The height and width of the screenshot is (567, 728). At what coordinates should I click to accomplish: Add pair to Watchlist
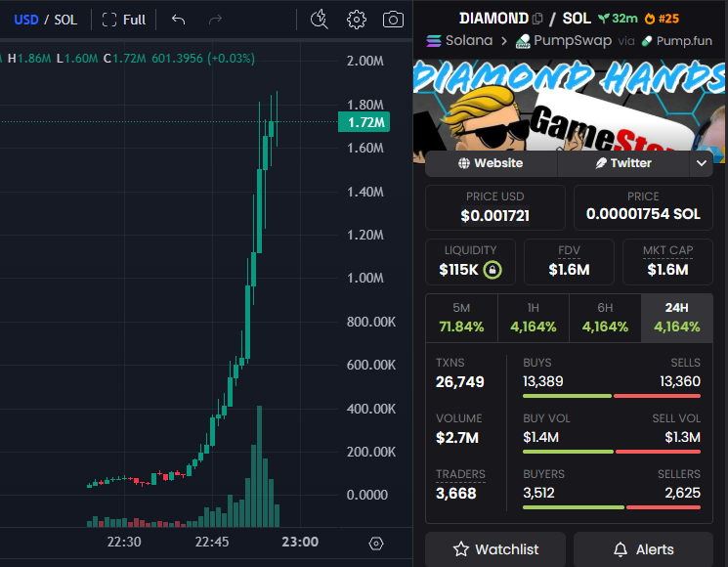coord(495,549)
